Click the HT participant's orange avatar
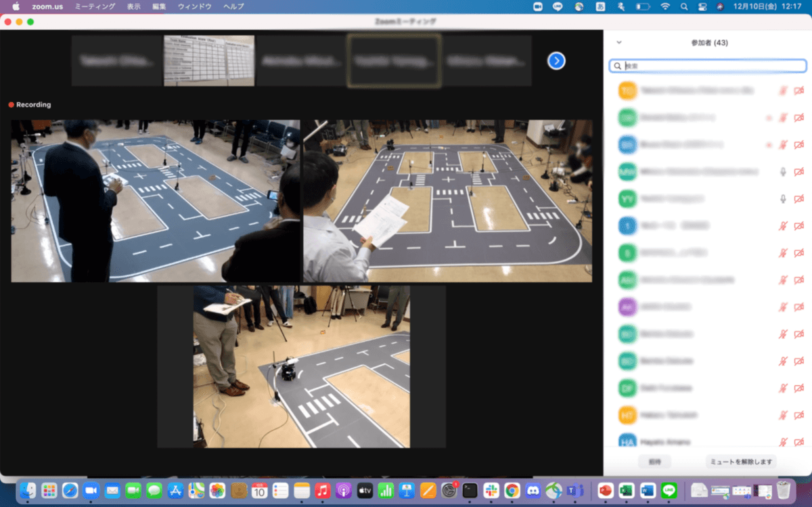The height and width of the screenshot is (507, 812). (628, 415)
